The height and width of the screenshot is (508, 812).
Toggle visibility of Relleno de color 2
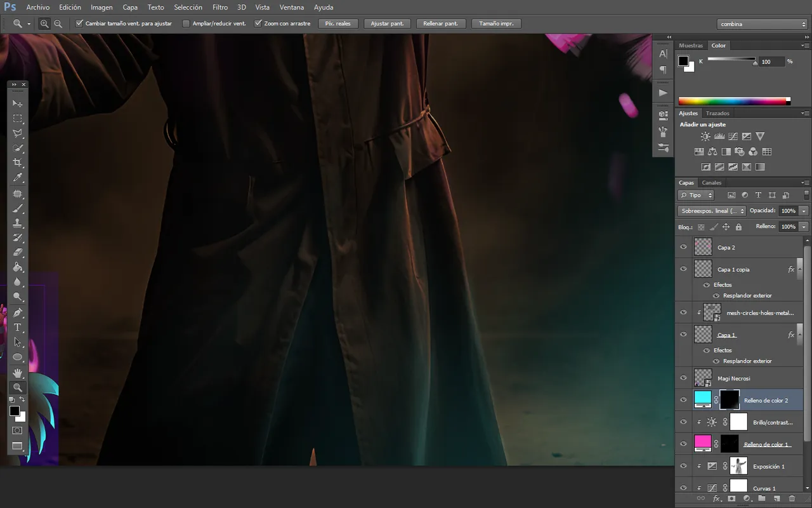(683, 400)
